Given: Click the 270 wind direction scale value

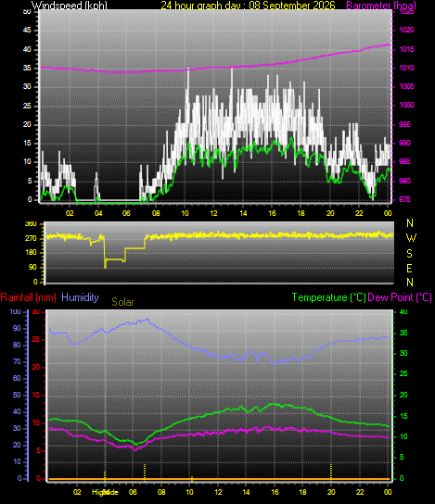Looking at the screenshot, I should [x=31, y=239].
